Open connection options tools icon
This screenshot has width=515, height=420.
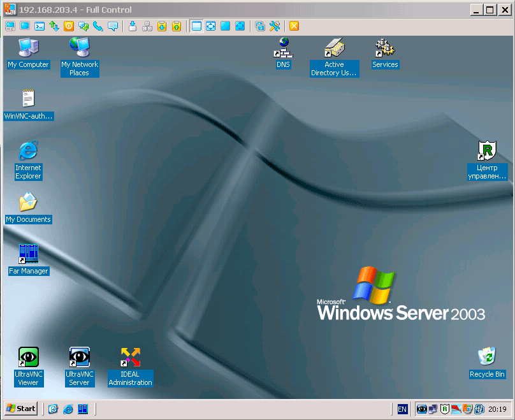click(275, 26)
